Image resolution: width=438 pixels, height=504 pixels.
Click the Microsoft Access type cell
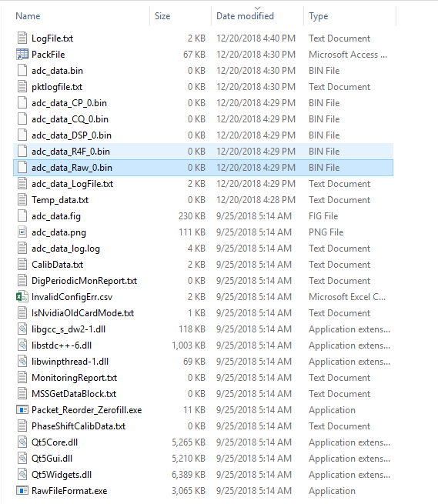348,55
